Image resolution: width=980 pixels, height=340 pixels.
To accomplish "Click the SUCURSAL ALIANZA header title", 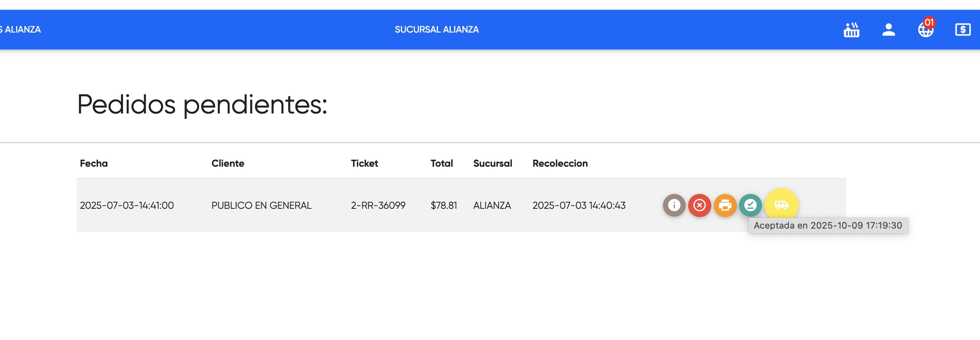I will pyautogui.click(x=437, y=30).
